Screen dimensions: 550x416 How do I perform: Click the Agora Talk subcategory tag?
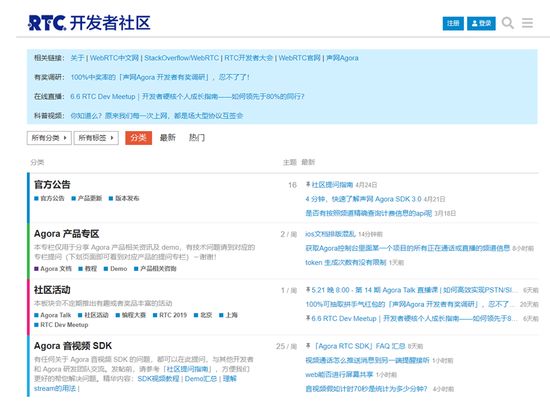click(53, 315)
